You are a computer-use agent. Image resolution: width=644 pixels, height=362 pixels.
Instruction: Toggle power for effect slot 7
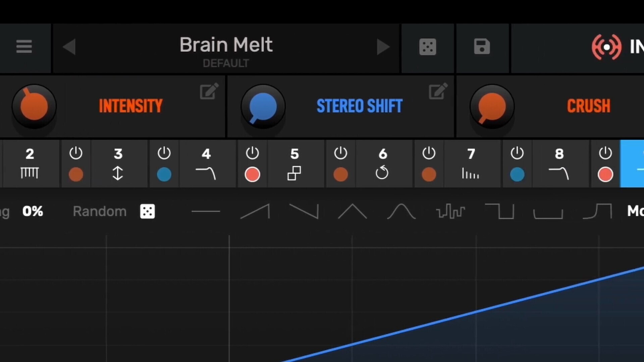(x=517, y=153)
